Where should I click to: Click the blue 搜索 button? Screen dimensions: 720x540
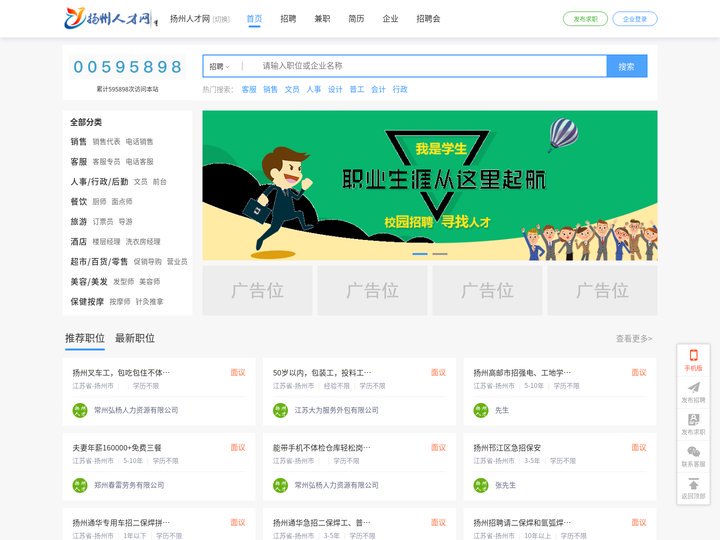[x=627, y=67]
